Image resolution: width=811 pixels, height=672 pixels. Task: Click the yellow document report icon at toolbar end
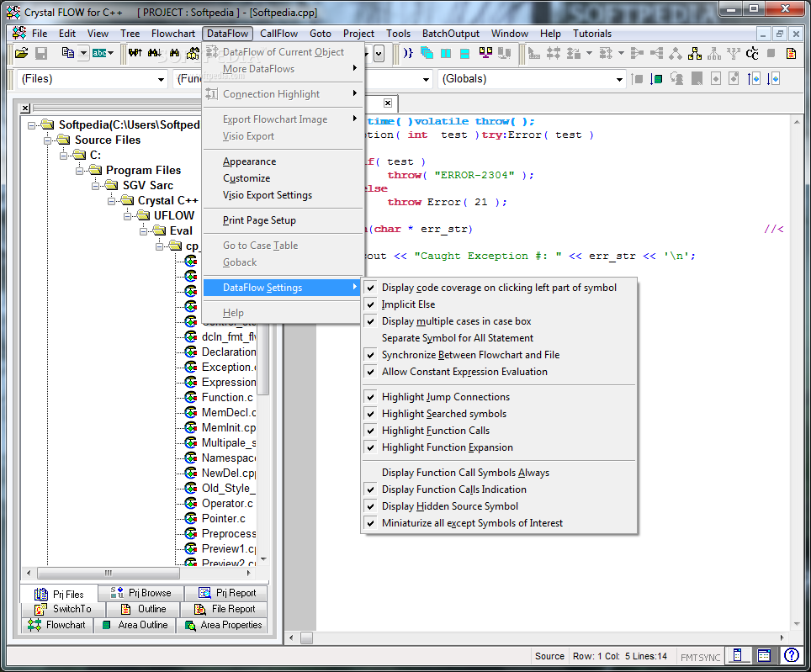pos(791,53)
